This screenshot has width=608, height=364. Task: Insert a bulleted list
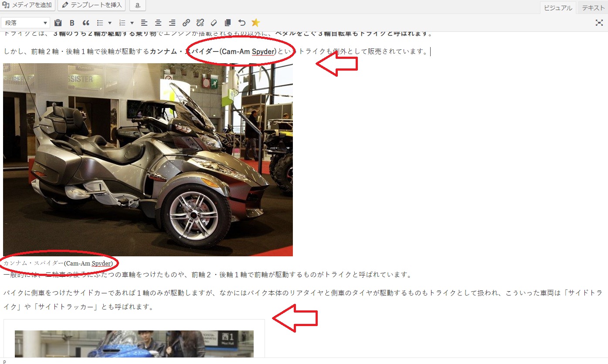(x=100, y=23)
